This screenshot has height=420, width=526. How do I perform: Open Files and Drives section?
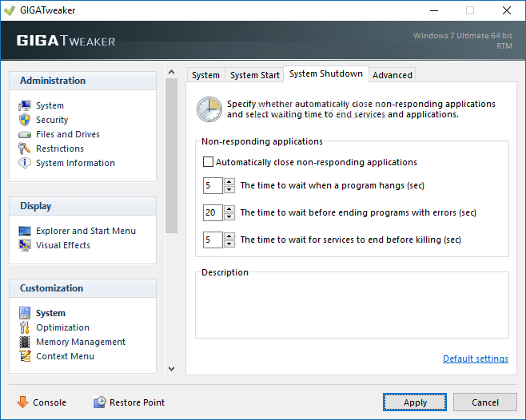(68, 134)
